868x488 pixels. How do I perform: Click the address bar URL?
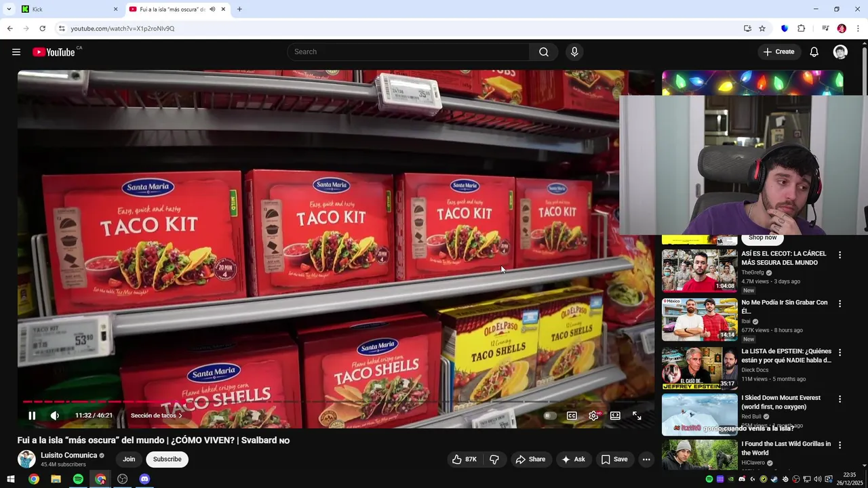coord(123,28)
